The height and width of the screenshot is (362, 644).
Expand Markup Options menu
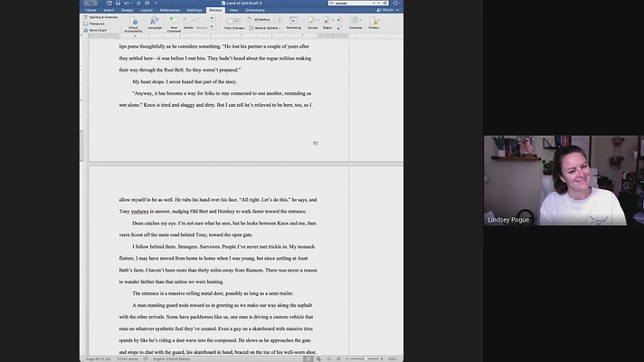[265, 28]
